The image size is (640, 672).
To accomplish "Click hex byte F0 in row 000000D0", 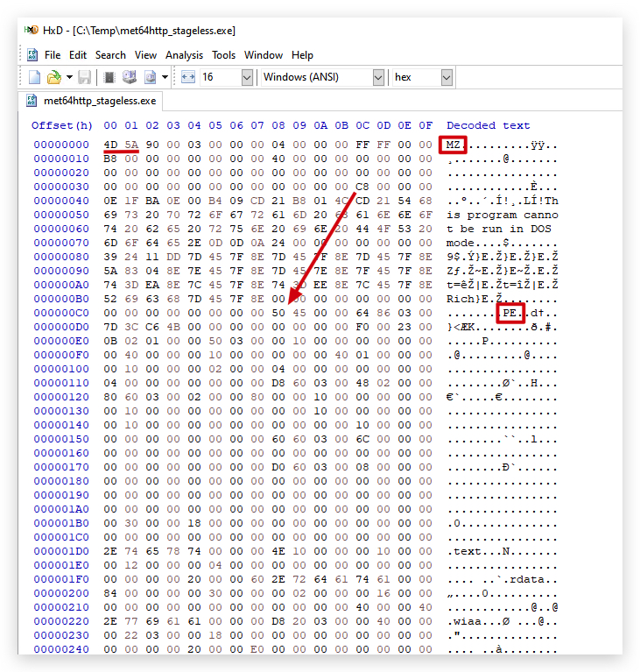I will tap(362, 327).
